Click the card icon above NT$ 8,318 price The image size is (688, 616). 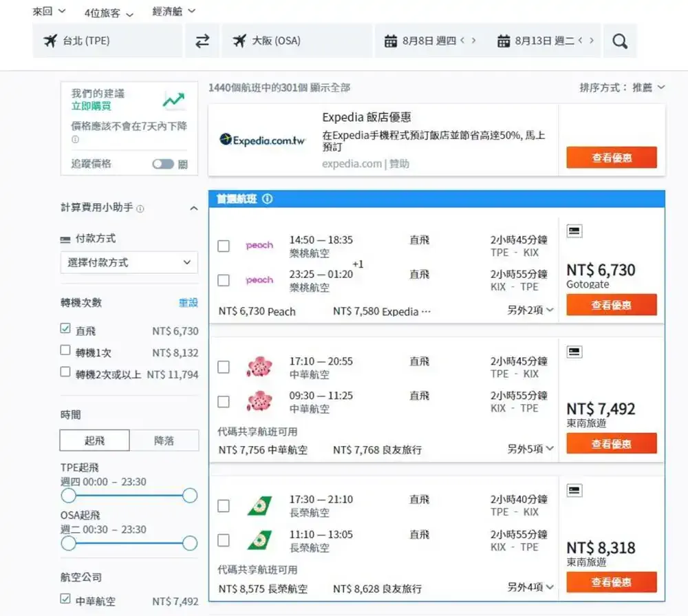tap(574, 490)
